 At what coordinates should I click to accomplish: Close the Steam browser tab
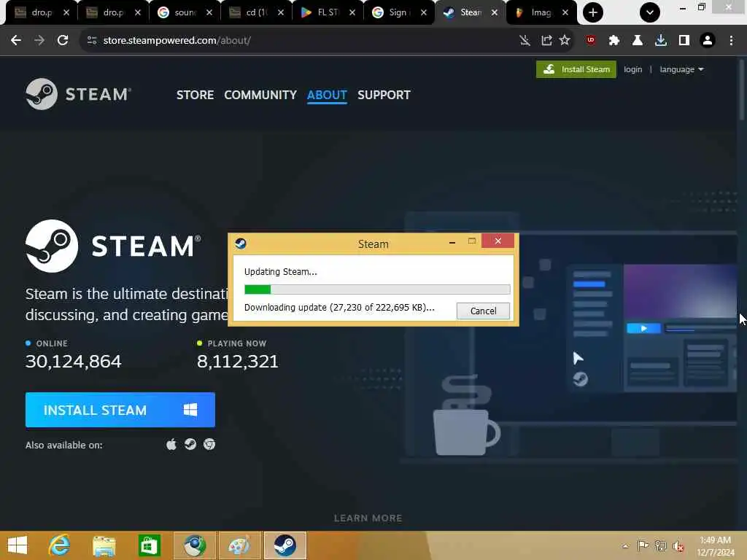(495, 12)
